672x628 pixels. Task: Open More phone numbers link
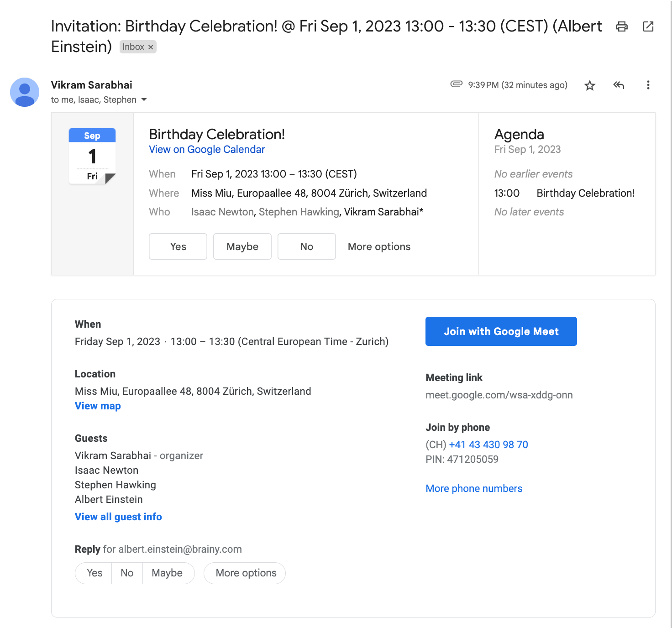pyautogui.click(x=474, y=489)
